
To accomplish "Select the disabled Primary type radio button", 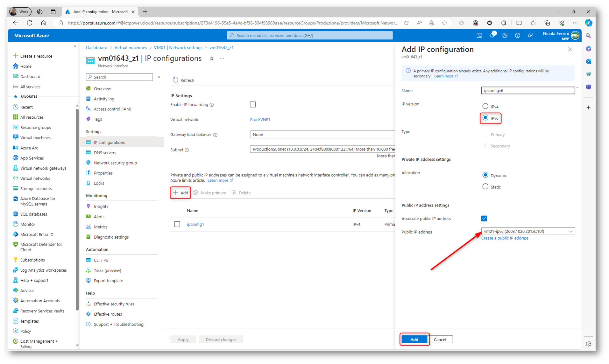I will [x=485, y=134].
